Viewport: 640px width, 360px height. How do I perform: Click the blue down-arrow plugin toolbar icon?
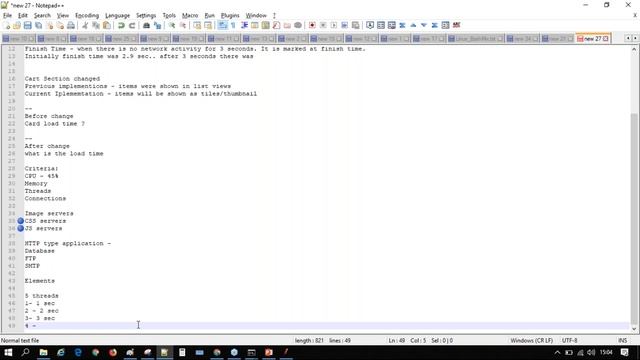pyautogui.click(x=424, y=25)
